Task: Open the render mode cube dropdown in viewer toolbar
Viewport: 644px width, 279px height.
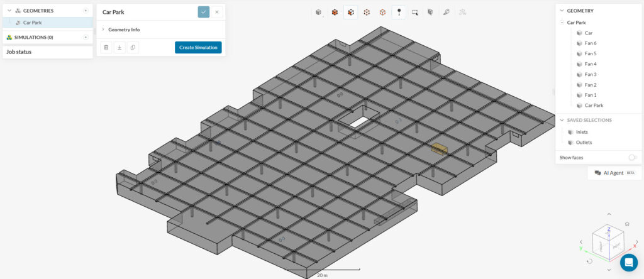Action: point(319,13)
